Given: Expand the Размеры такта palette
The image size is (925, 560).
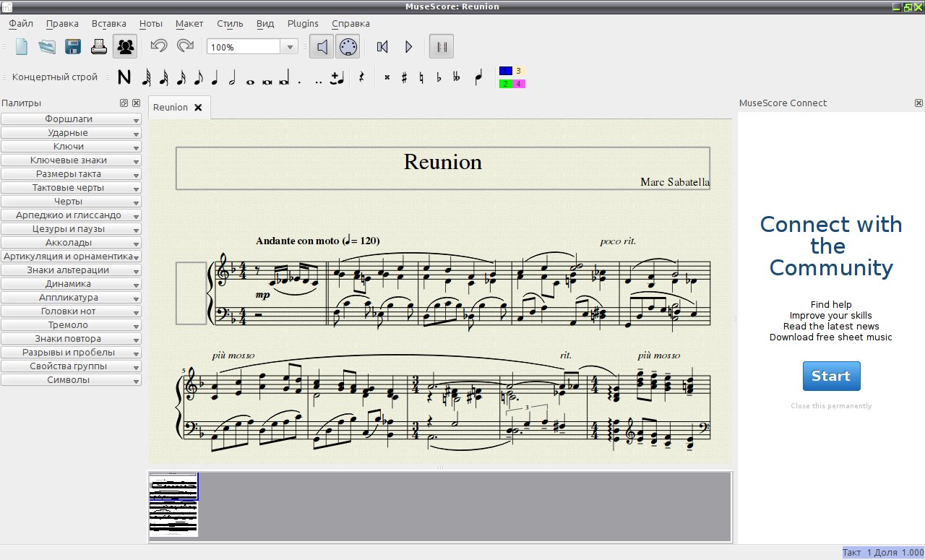Looking at the screenshot, I should click(x=71, y=174).
